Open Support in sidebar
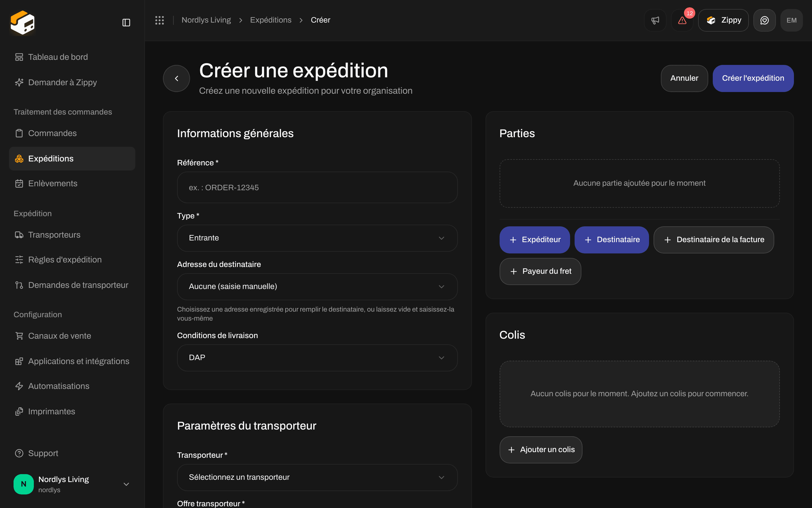812x508 pixels. coord(72,453)
